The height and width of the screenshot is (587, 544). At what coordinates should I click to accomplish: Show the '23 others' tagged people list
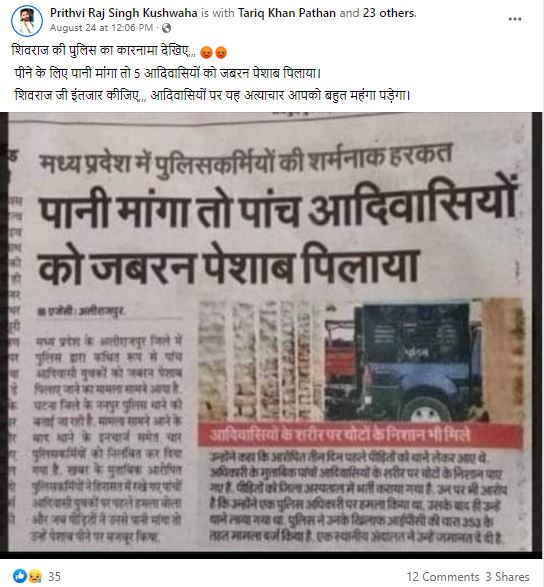click(389, 13)
